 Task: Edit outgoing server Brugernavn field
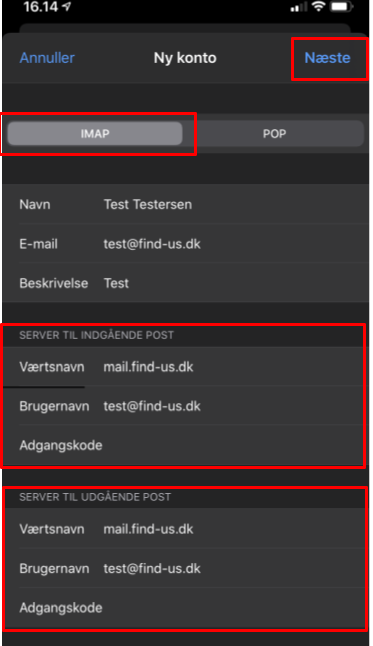click(185, 568)
